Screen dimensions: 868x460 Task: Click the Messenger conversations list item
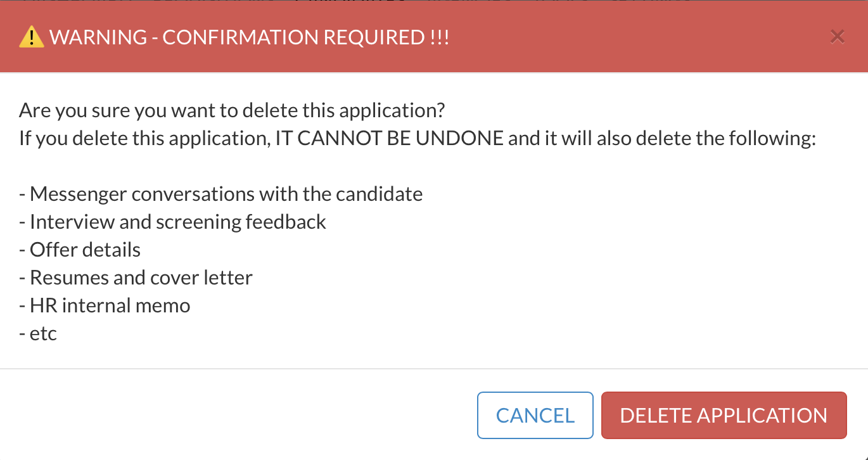click(220, 194)
